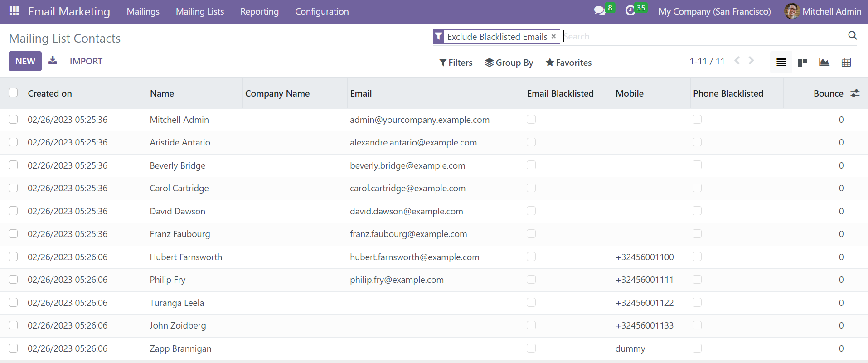Go to next page arrow
This screenshot has height=363, width=868.
point(751,61)
